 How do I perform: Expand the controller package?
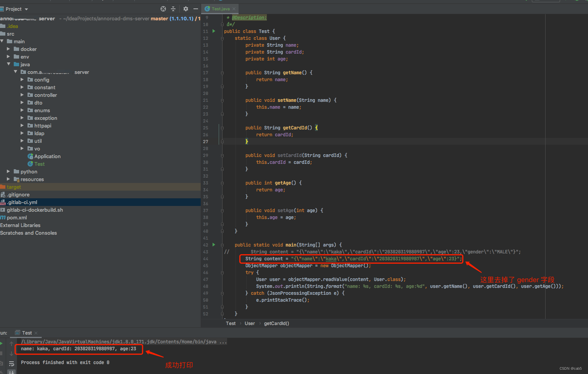(22, 95)
